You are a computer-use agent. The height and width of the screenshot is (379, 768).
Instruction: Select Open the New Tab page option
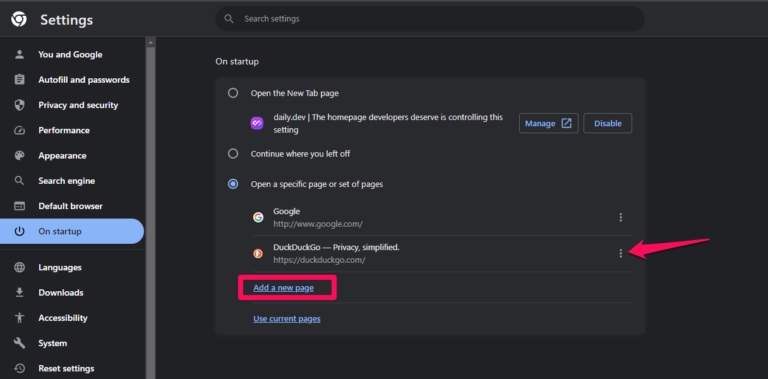tap(233, 93)
